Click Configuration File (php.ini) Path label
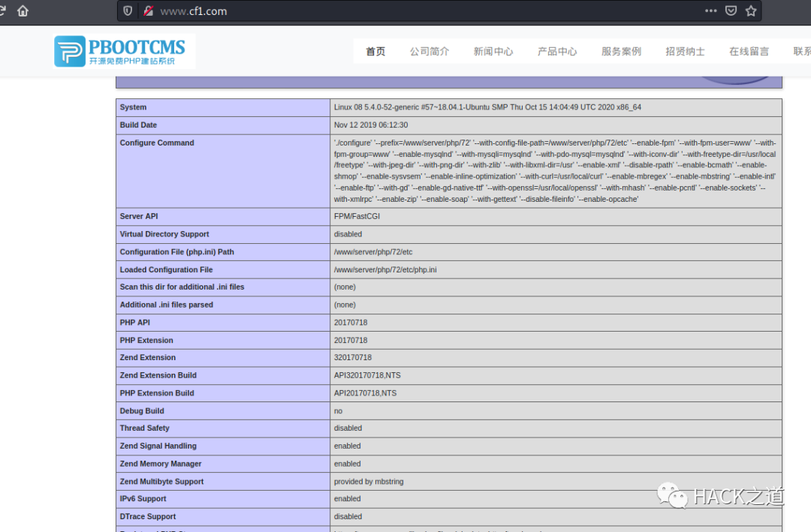811x532 pixels. (177, 252)
